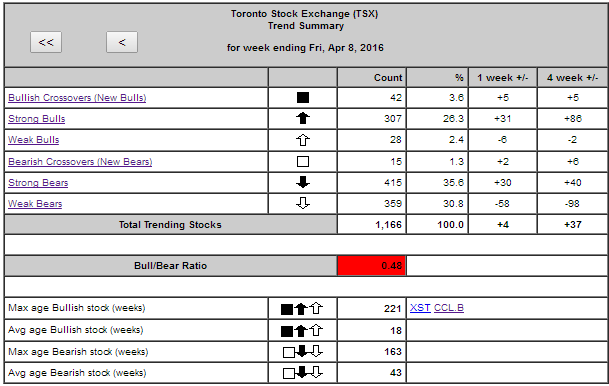Click the '4 week +/-' column header
Viewport: 609px width, 386px height.
(572, 78)
